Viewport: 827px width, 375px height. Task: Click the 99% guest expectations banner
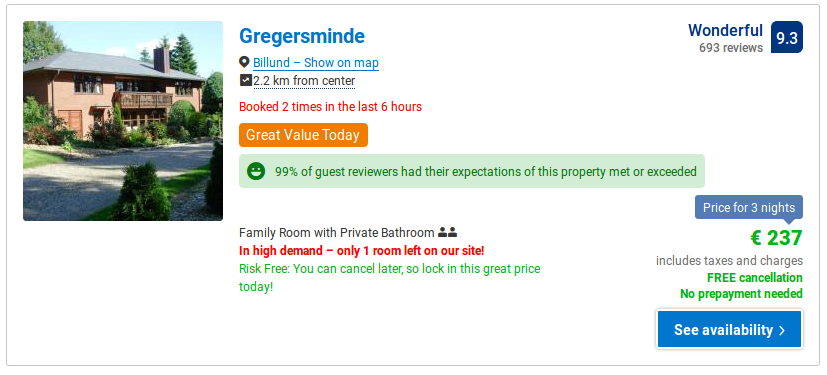[x=472, y=171]
